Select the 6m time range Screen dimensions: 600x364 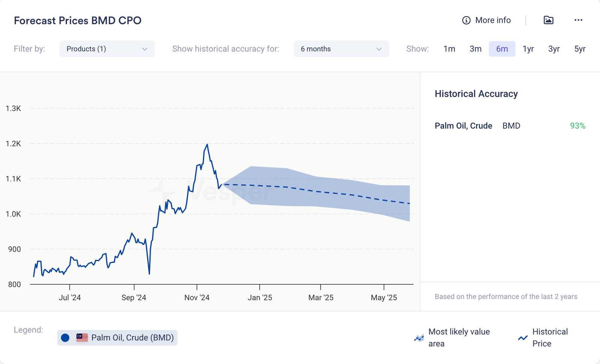pyautogui.click(x=502, y=49)
